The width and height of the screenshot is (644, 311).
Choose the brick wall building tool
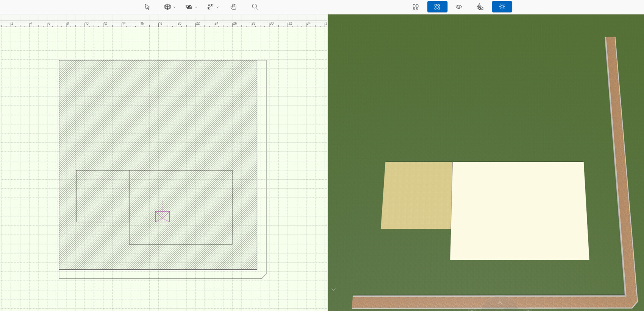click(x=167, y=7)
